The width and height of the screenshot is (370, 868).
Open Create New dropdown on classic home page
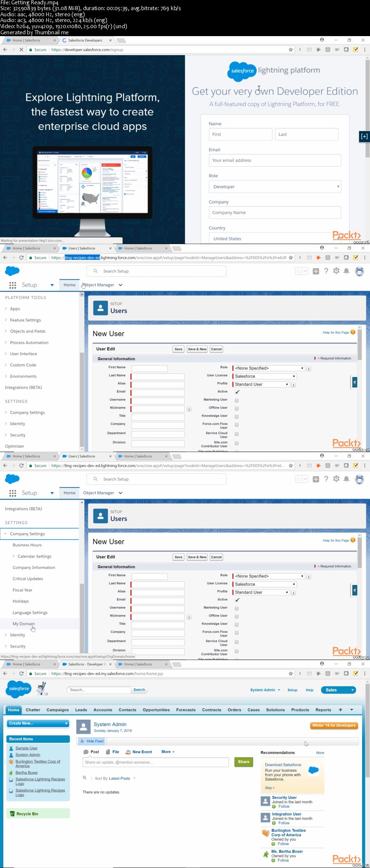click(38, 723)
